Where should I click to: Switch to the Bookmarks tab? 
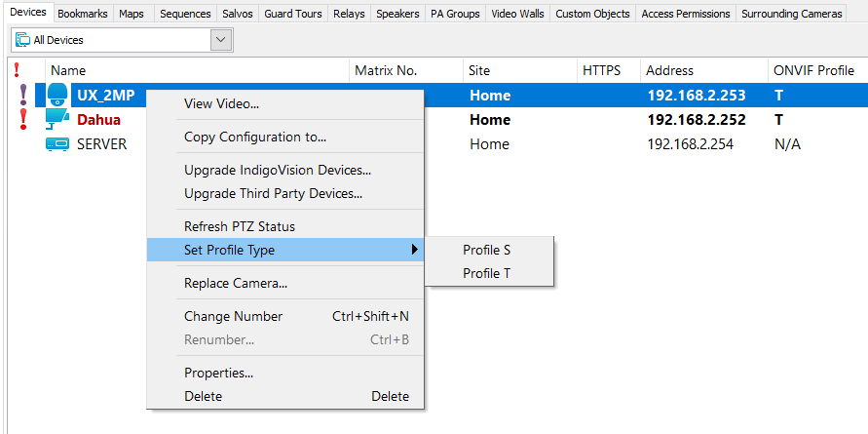click(83, 15)
